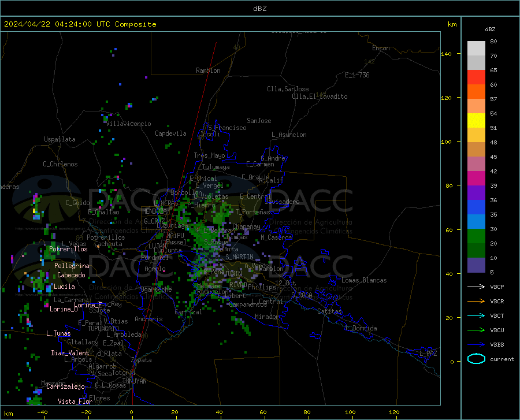Image resolution: width=520 pixels, height=420 pixels.
Task: Click the white VBCP arrow icon
Action: [x=476, y=287]
